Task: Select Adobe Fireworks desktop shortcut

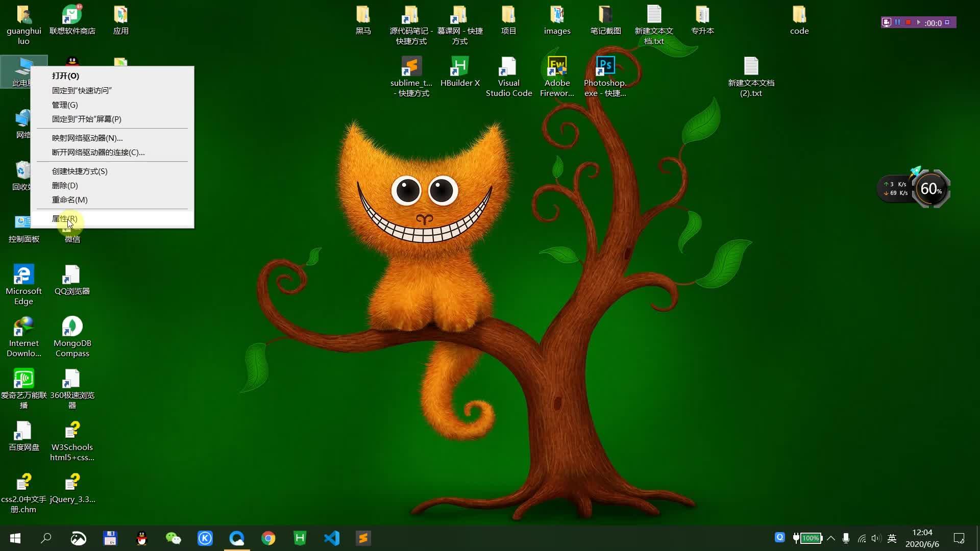Action: pos(557,77)
